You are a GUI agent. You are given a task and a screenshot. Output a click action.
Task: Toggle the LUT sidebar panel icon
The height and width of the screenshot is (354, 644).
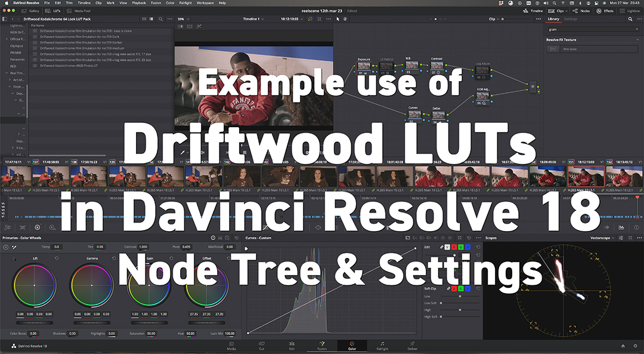coord(5,19)
